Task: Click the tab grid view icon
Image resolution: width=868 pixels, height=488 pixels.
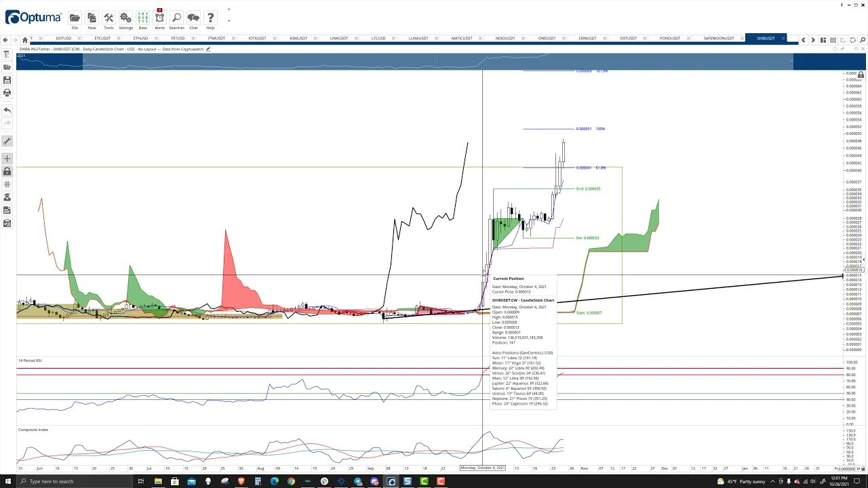Action: (833, 40)
